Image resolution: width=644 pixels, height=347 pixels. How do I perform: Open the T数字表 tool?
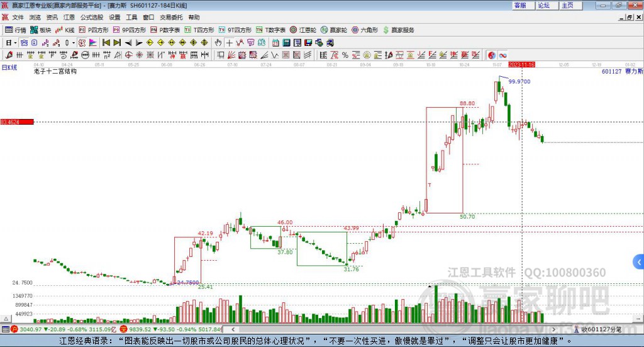270,30
